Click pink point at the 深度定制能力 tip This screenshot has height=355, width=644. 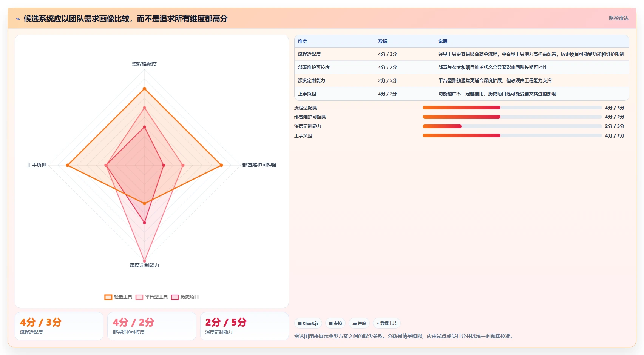coord(144,261)
